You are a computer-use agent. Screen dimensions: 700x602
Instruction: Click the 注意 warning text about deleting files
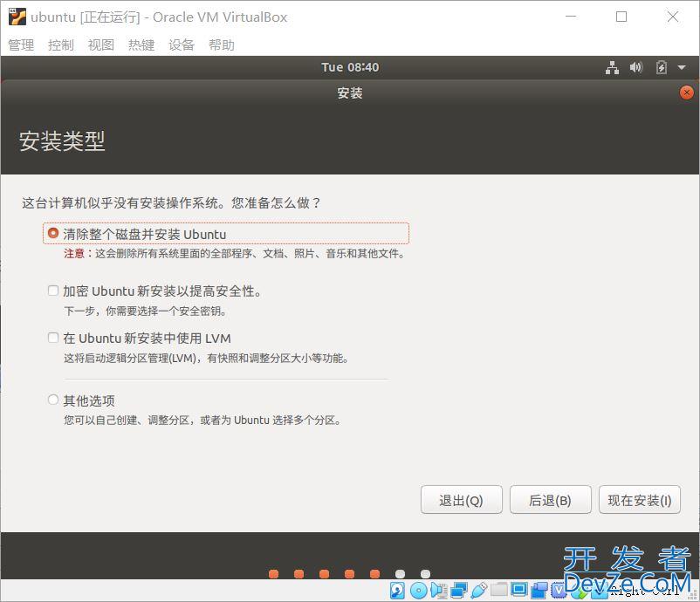pyautogui.click(x=235, y=254)
